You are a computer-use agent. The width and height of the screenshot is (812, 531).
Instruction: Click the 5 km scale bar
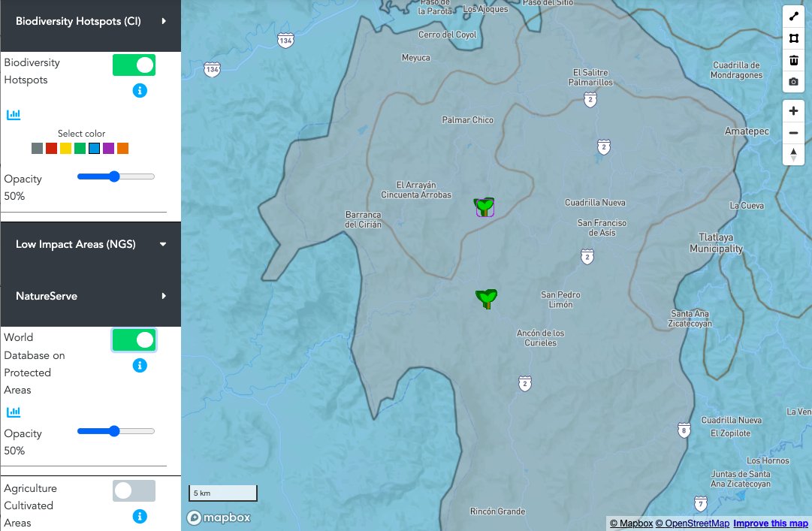tap(223, 493)
